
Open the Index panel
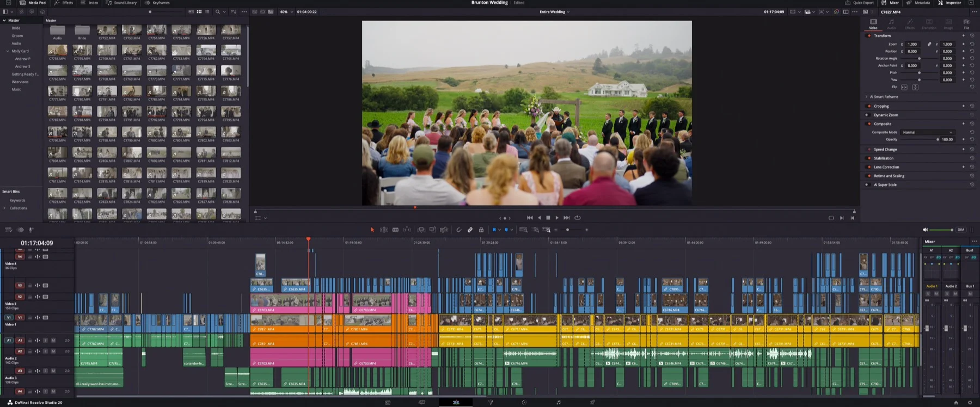90,3
